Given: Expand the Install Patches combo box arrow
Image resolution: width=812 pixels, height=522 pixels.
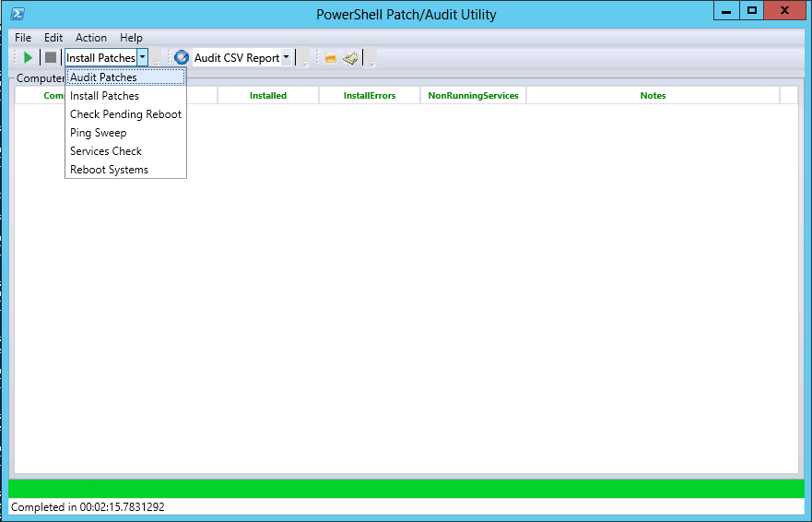Looking at the screenshot, I should tap(142, 58).
